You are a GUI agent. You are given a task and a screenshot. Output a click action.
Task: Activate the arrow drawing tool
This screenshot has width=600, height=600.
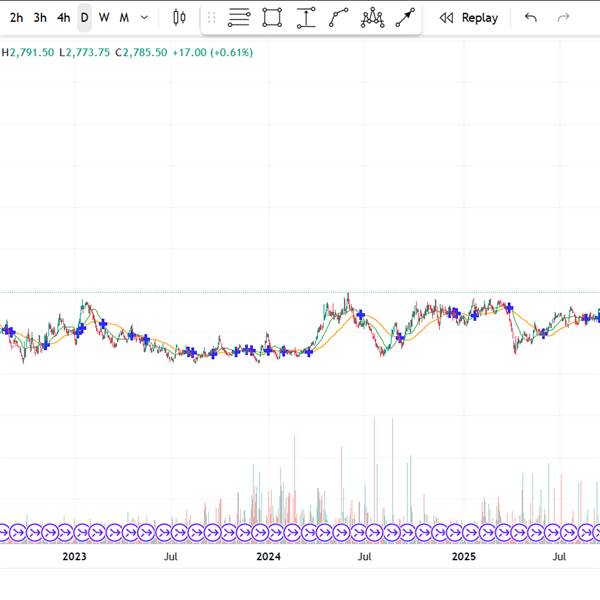405,18
